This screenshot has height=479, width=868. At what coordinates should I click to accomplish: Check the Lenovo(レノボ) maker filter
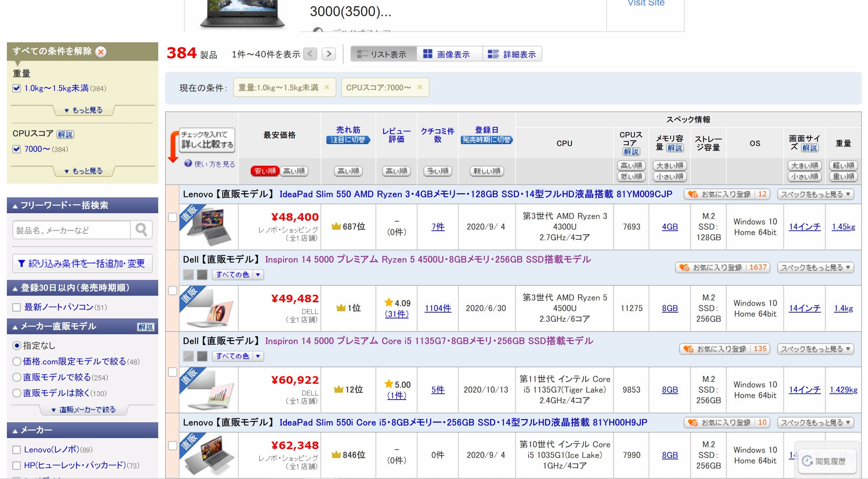17,450
